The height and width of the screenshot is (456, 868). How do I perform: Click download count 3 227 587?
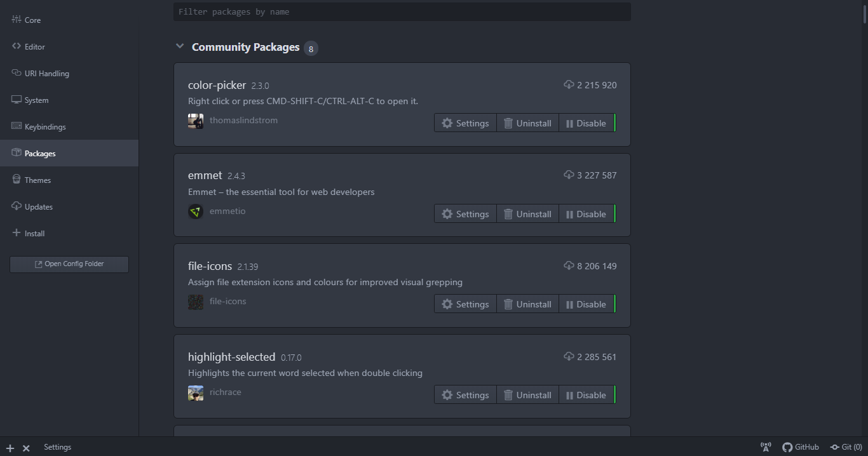[x=597, y=175]
